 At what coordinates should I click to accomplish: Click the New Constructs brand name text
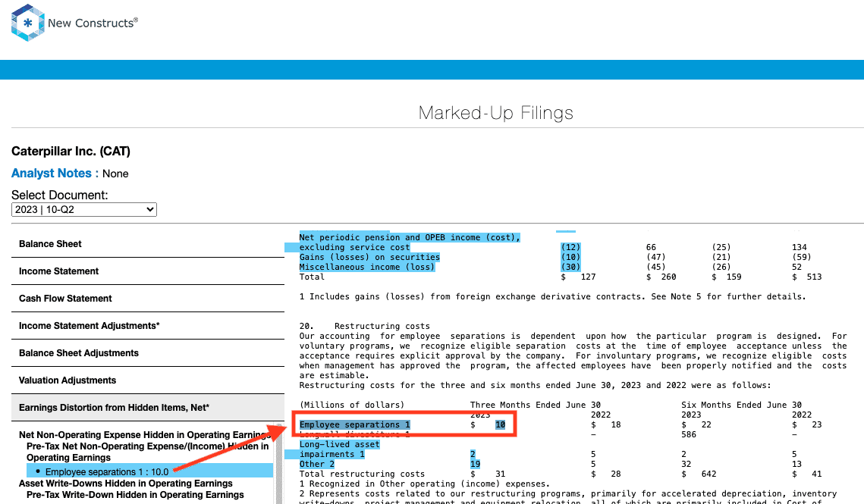(93, 23)
